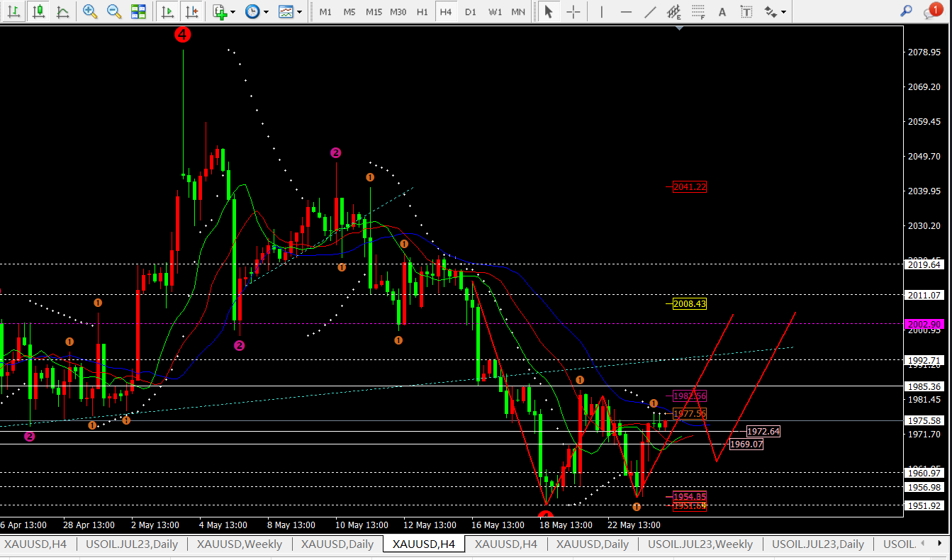This screenshot has width=952, height=560.
Task: Click the active H4 timeframe button
Action: [445, 12]
